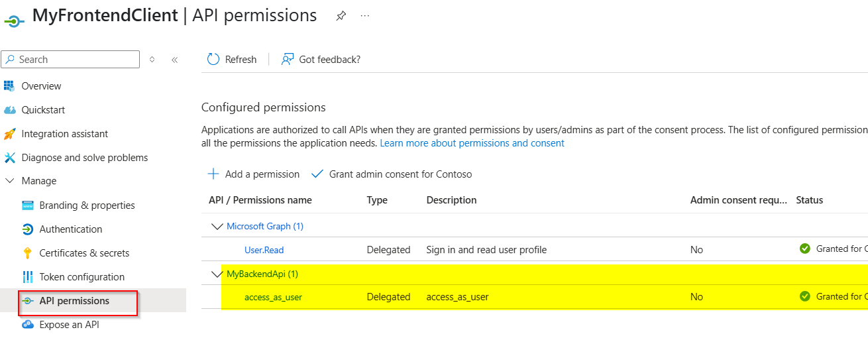Click the Got feedback person icon
This screenshot has width=868, height=342.
(288, 60)
